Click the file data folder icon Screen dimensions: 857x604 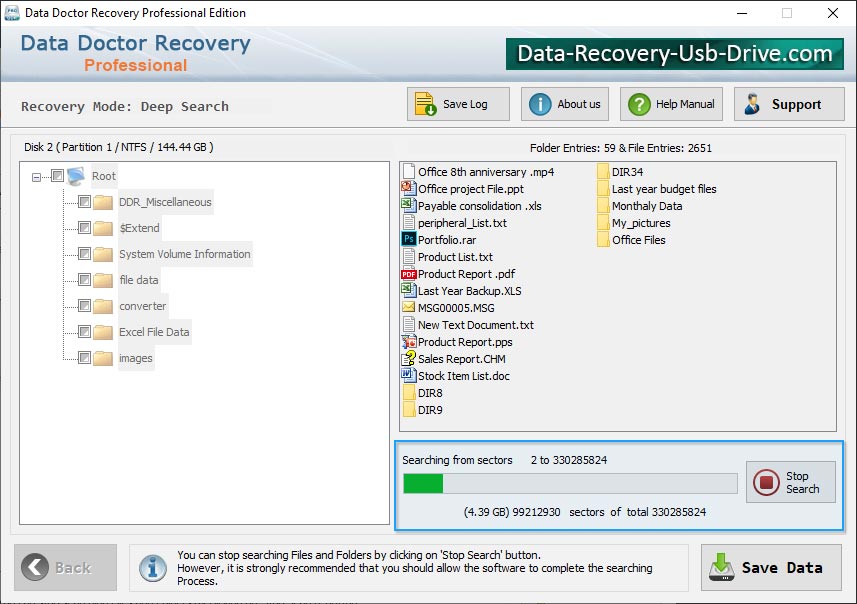point(103,280)
